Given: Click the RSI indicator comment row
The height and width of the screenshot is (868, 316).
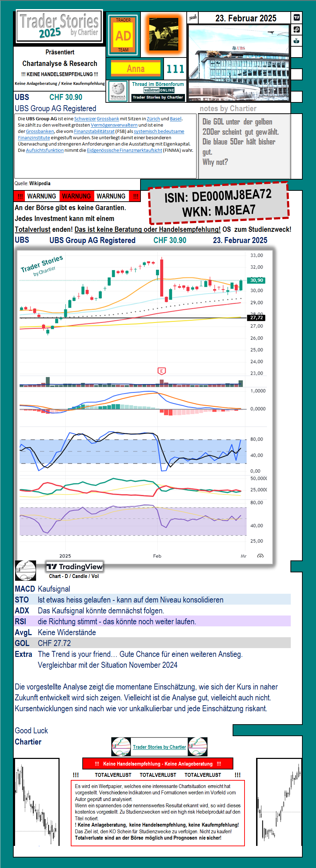Looking at the screenshot, I should coord(153,621).
